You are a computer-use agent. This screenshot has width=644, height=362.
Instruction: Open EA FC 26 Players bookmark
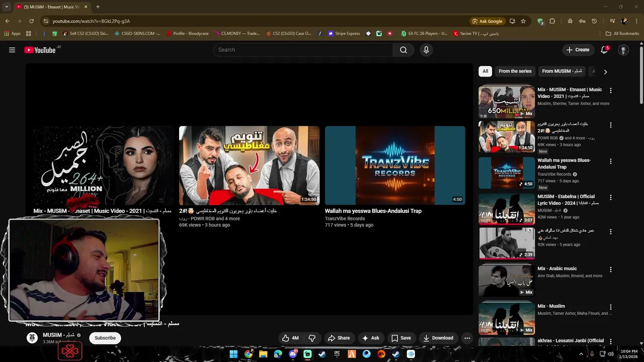pos(424,34)
